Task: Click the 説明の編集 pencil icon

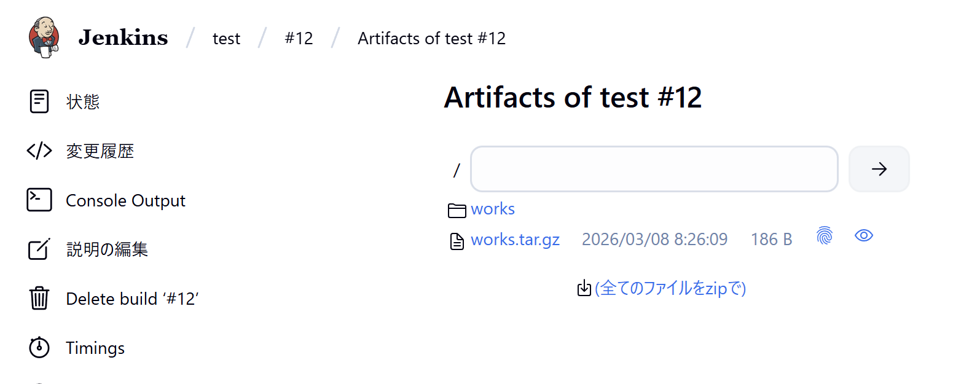Action: coord(39,249)
